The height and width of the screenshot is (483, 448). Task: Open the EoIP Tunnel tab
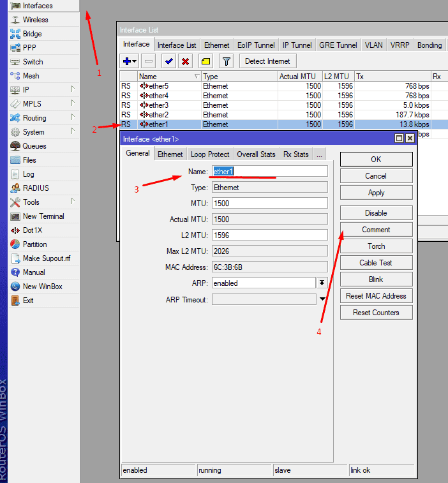click(256, 45)
